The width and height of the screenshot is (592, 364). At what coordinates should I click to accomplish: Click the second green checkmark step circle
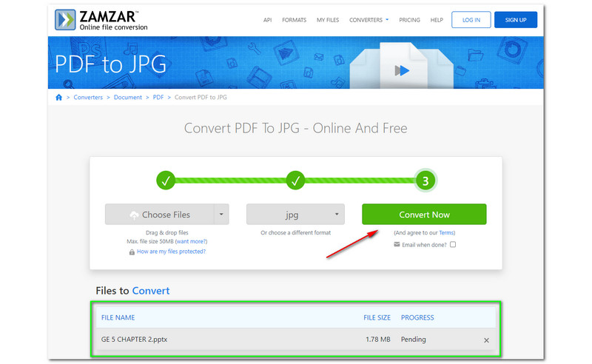pyautogui.click(x=296, y=180)
